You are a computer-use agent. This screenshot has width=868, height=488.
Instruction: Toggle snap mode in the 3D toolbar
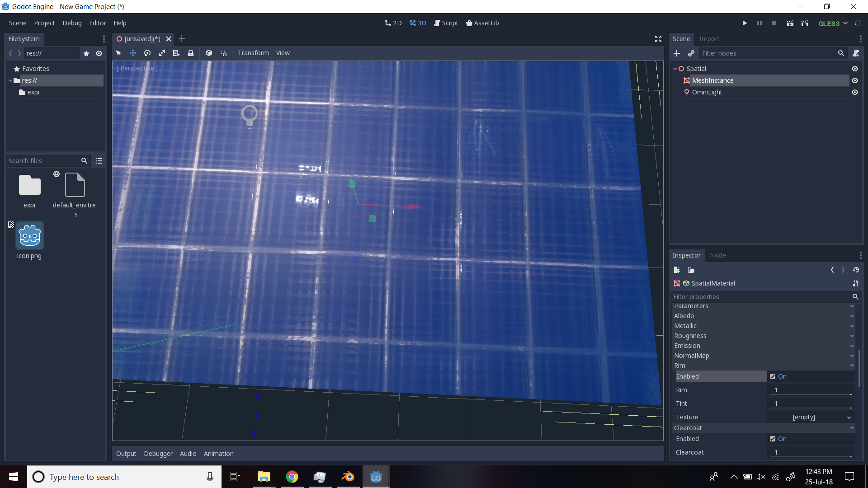click(223, 53)
